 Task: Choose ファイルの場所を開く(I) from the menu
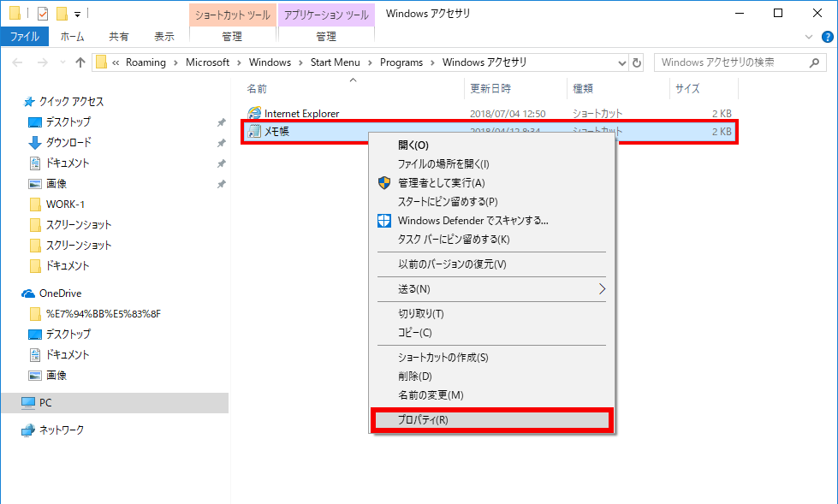coord(491,164)
